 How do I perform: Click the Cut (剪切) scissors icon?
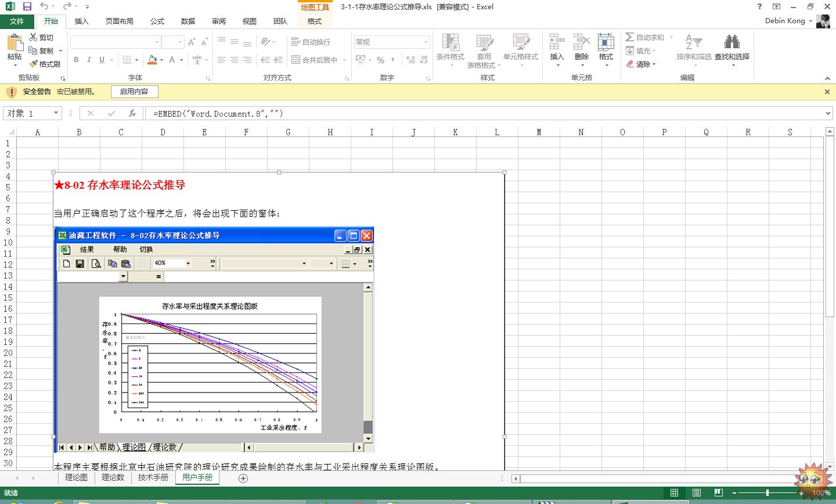33,37
